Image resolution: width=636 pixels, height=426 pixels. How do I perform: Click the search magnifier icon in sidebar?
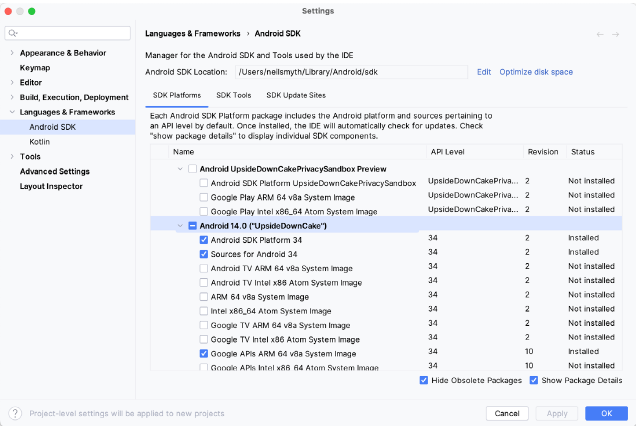[15, 34]
